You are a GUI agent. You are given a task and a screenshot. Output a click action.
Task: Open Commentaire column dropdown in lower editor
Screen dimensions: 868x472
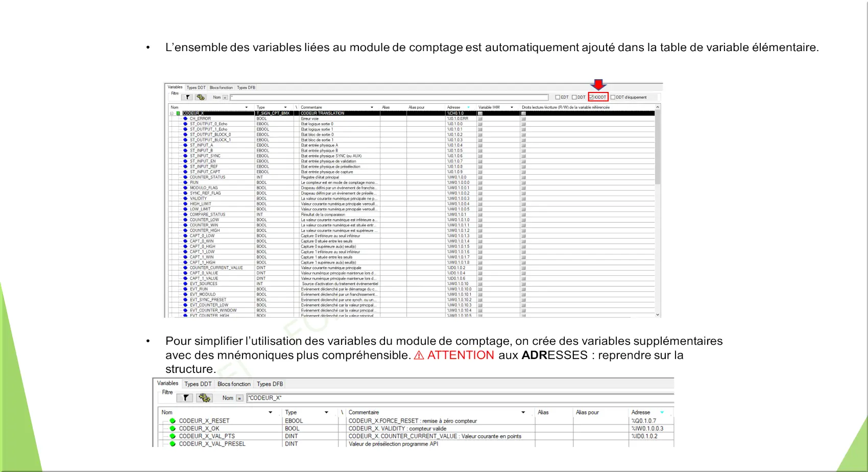tap(523, 412)
